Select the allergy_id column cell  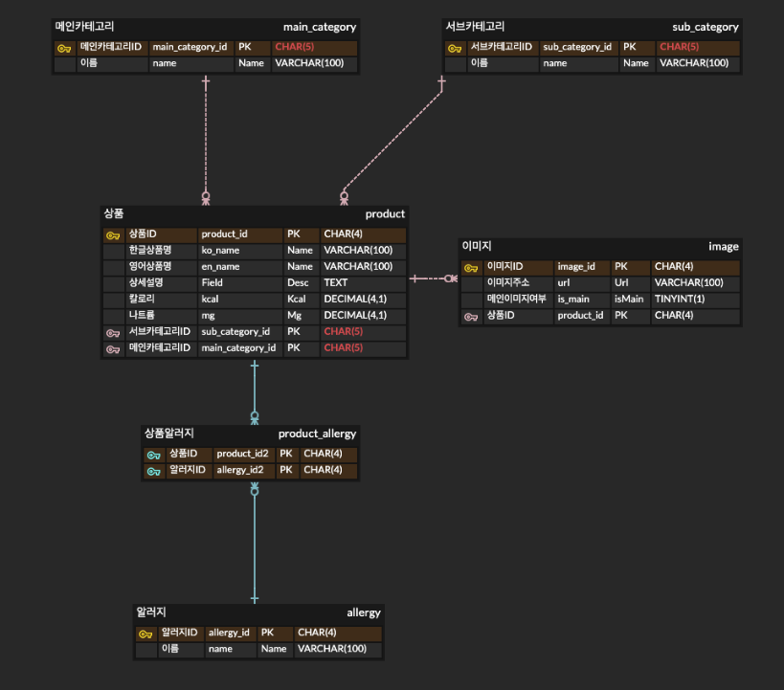pos(231,633)
